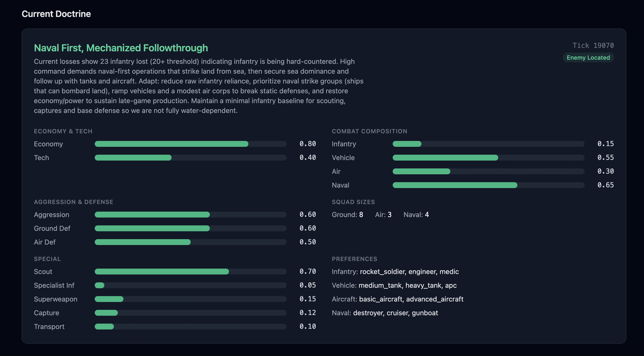Click the Superweapon bar

pos(190,299)
